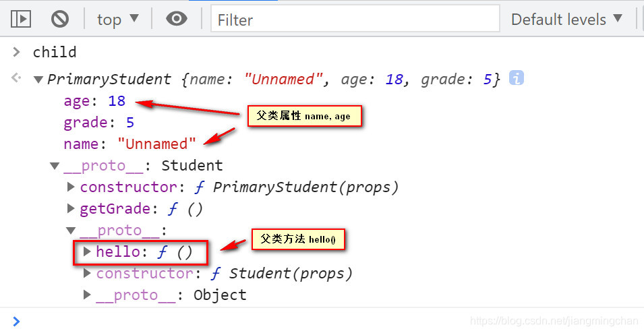Viewport: 644px width, 333px height.
Task: Collapse the __proto__: Student node
Action: coord(55,166)
